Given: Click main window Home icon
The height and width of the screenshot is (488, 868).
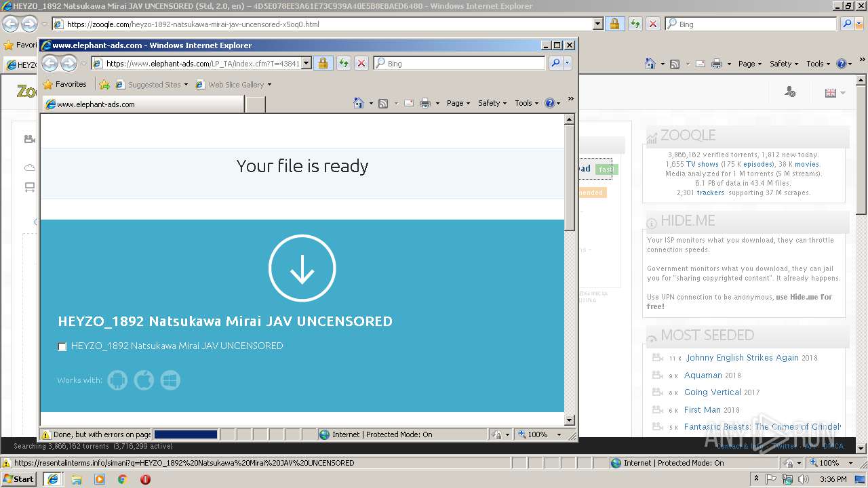Looking at the screenshot, I should 650,64.
